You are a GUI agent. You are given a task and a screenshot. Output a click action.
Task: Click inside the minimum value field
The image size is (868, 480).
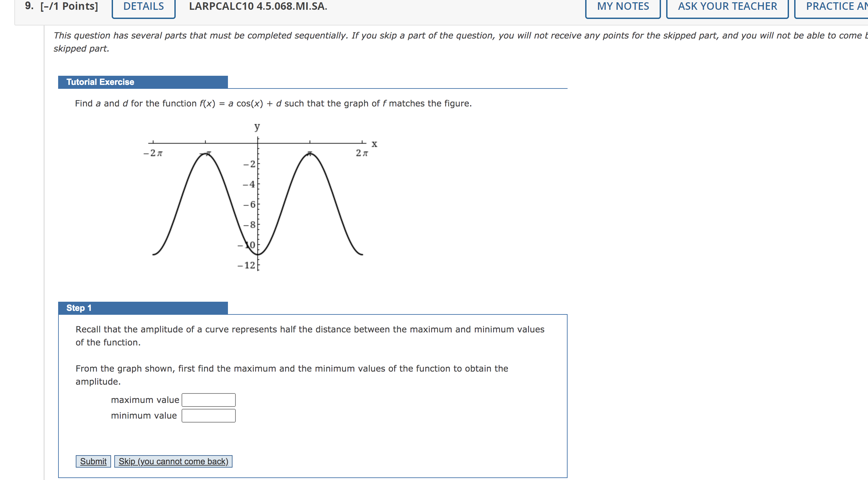click(x=208, y=415)
